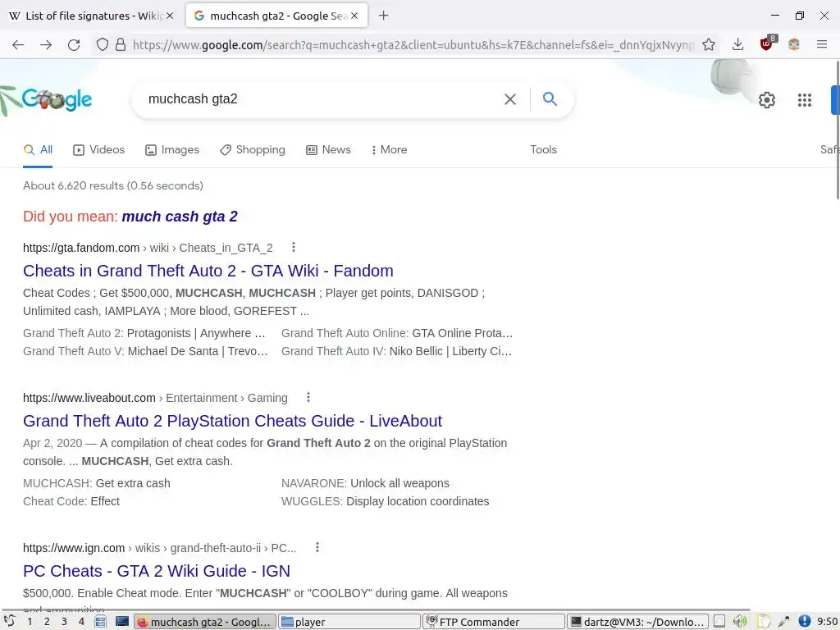Screen dimensions: 840x630
Task: Open the taskbar start menu icon
Action: pyautogui.click(x=9, y=622)
